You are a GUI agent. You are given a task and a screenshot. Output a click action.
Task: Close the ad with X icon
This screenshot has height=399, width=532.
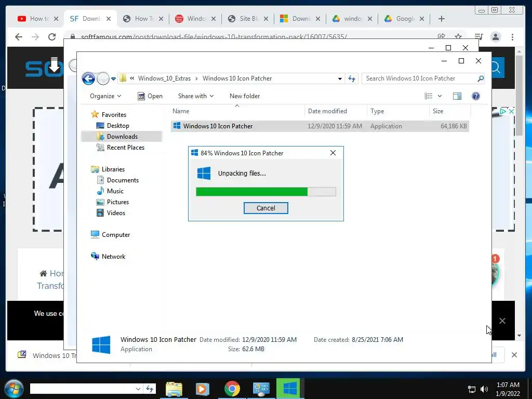tap(511, 111)
